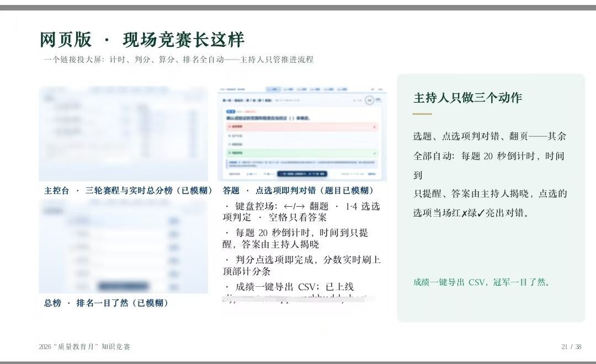Open the blurred 主控台 screenshot thumbnail
596x364 pixels.
pyautogui.click(x=123, y=134)
